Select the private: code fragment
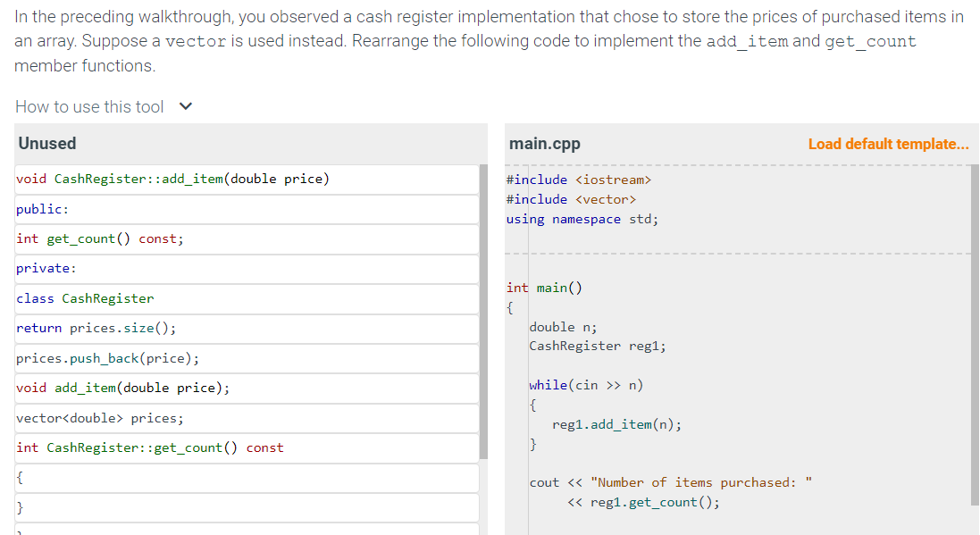 coord(44,267)
